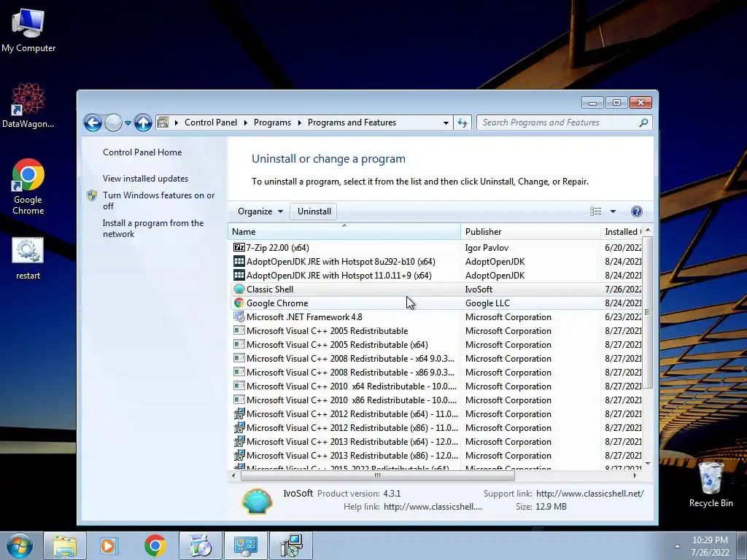Open Control Panel Home link
747x560 pixels.
pos(142,152)
